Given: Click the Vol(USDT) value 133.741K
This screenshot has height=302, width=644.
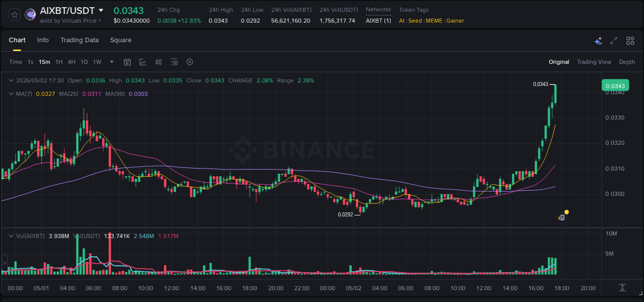Looking at the screenshot, I should [116, 236].
